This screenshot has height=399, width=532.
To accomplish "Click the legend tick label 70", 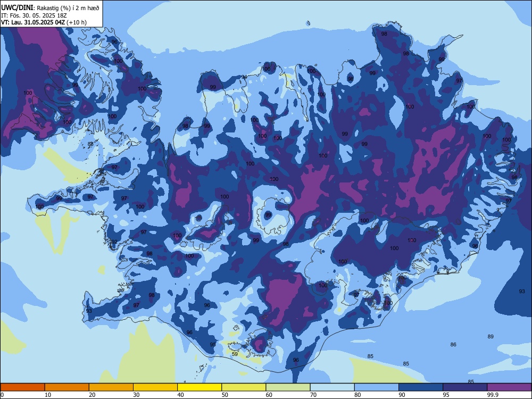I will [313, 395].
